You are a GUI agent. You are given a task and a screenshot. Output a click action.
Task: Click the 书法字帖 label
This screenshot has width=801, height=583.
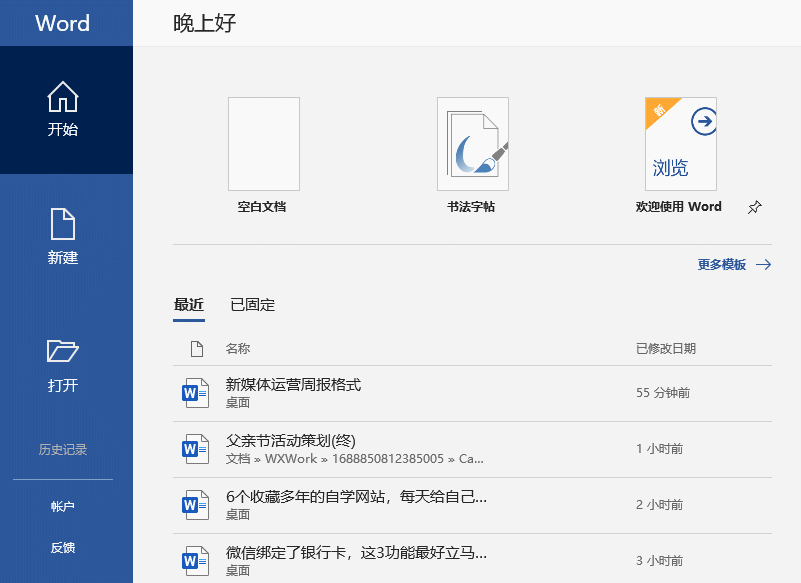coord(471,207)
